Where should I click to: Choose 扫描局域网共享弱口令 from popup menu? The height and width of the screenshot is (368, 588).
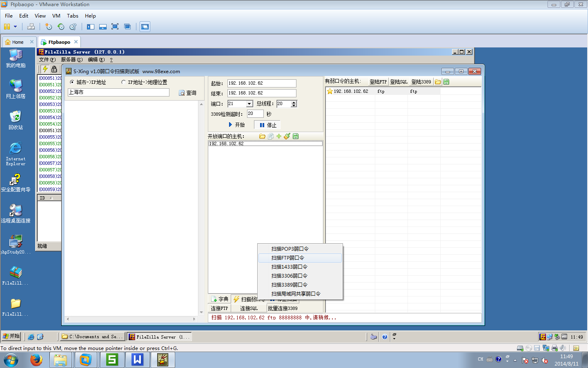pos(300,294)
